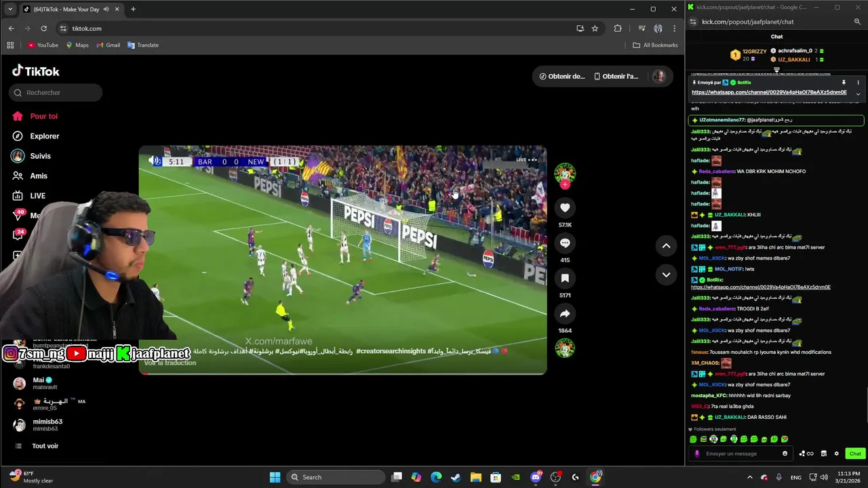This screenshot has height=488, width=868.
Task: Open Steam from the taskbar
Action: 456,477
